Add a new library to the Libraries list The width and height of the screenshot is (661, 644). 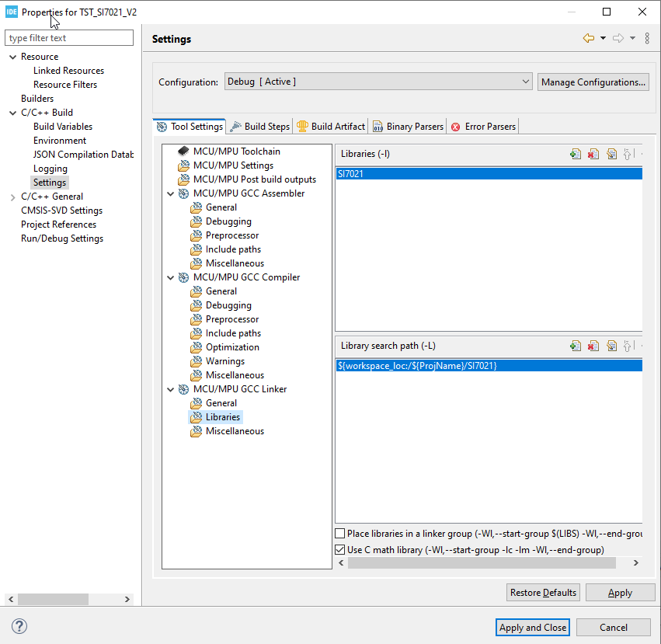575,154
